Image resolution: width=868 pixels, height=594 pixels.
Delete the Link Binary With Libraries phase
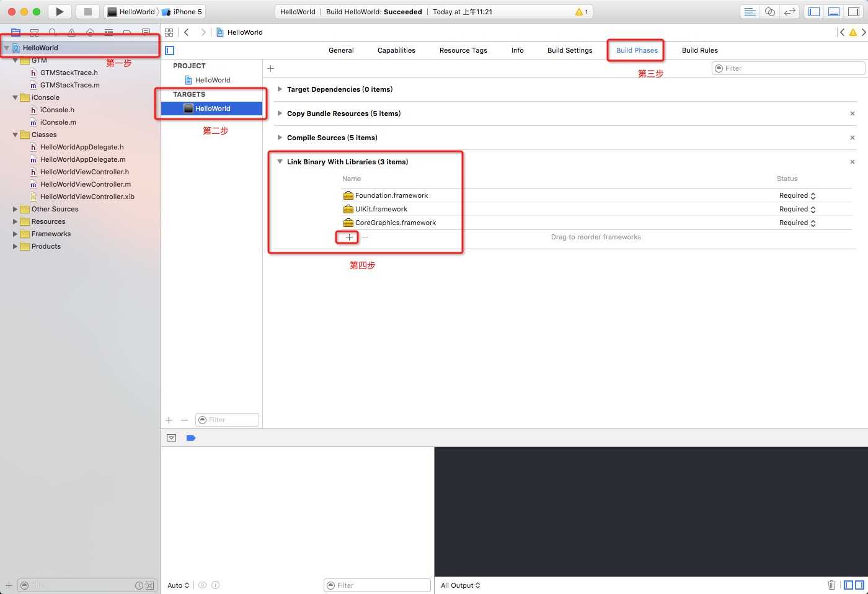tap(852, 162)
